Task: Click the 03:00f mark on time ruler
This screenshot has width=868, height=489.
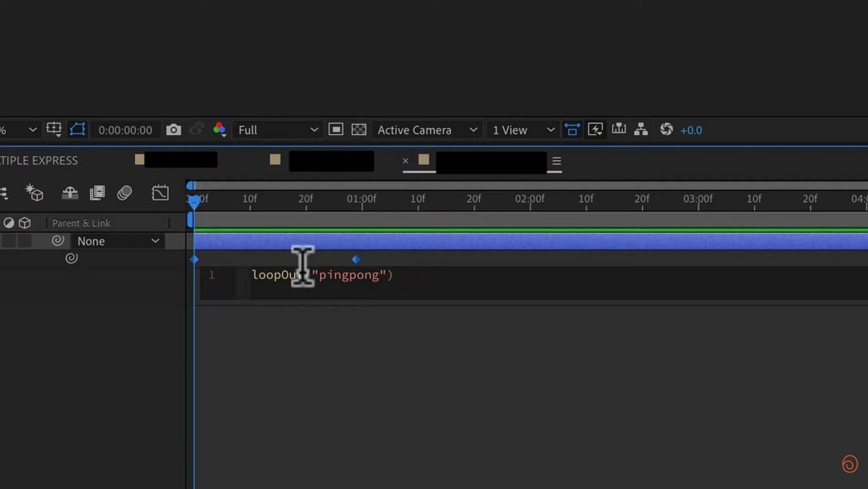Action: 698,199
